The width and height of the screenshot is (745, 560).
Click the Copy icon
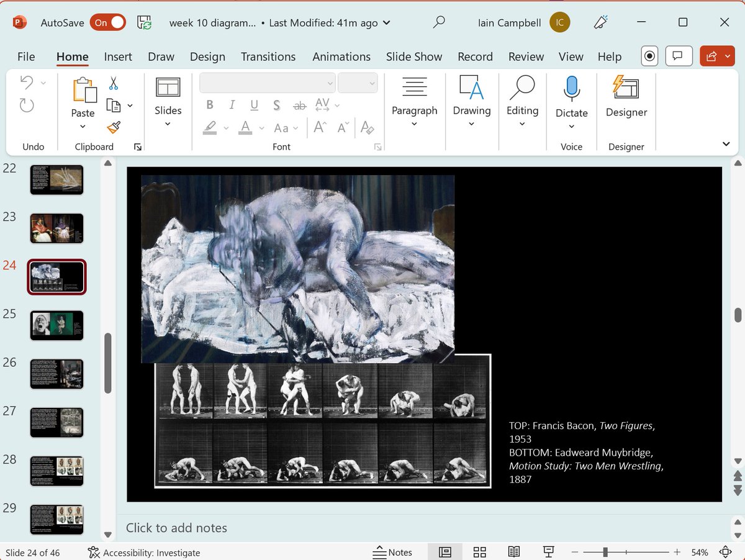(x=113, y=105)
